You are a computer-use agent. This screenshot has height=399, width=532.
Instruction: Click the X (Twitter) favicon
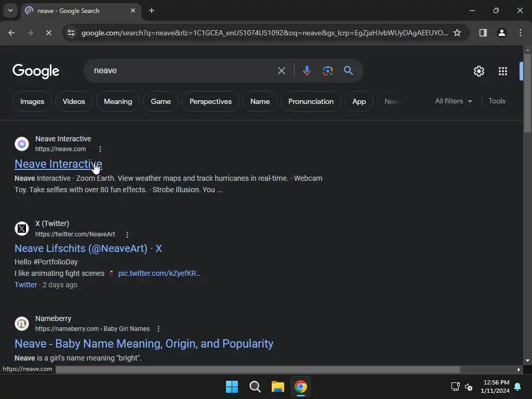pyautogui.click(x=22, y=229)
